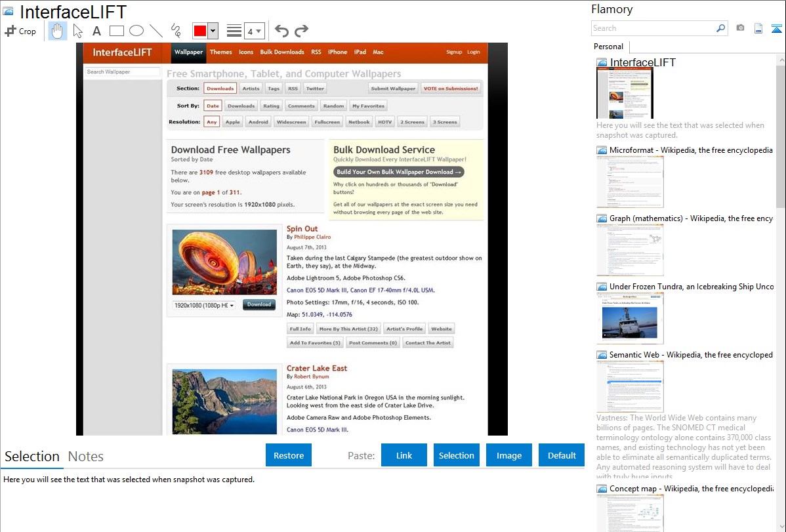The image size is (786, 532).
Task: Open the Personal tab
Action: tap(608, 47)
